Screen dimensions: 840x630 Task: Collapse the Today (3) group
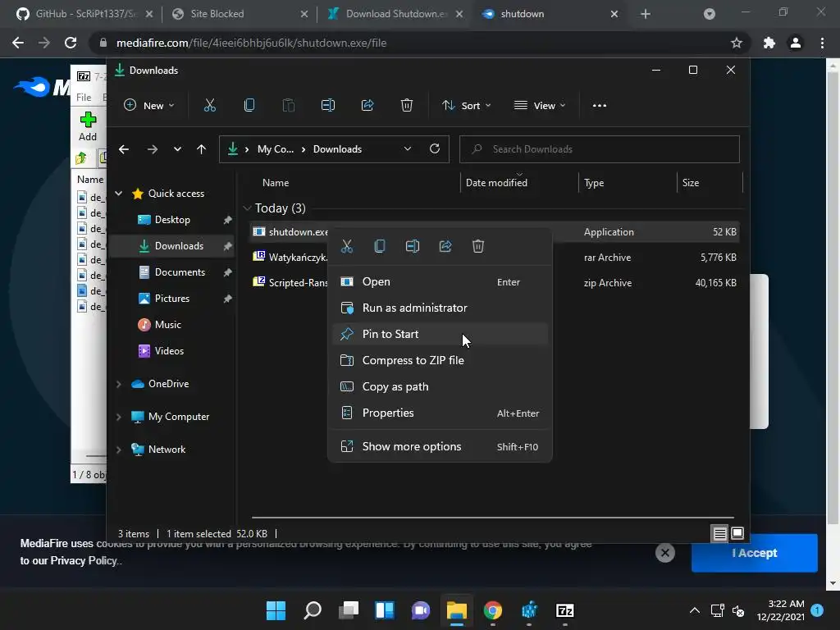(x=247, y=208)
